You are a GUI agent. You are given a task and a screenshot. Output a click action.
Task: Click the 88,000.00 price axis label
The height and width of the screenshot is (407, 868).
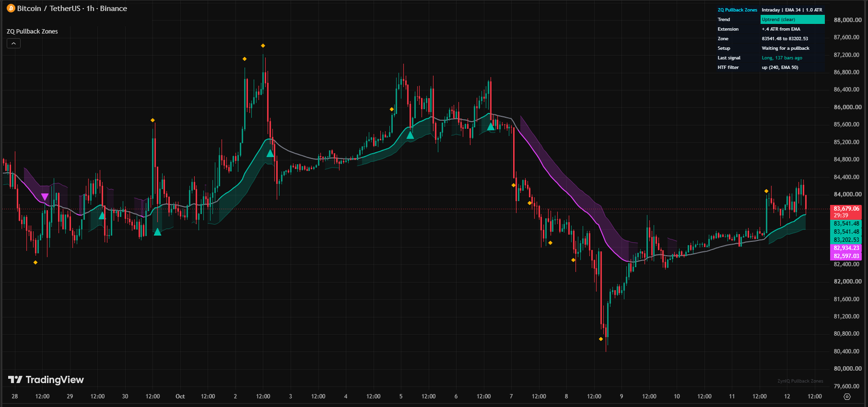pos(847,20)
